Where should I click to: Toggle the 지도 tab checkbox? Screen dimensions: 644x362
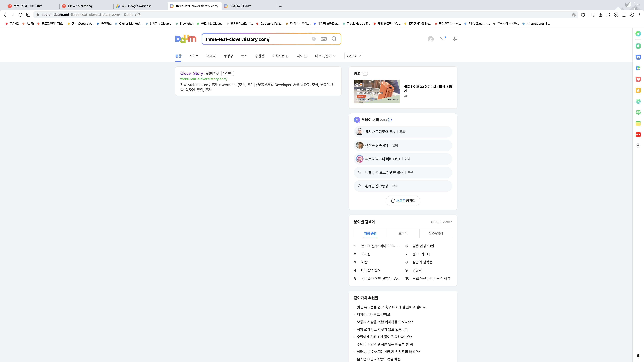pyautogui.click(x=306, y=56)
